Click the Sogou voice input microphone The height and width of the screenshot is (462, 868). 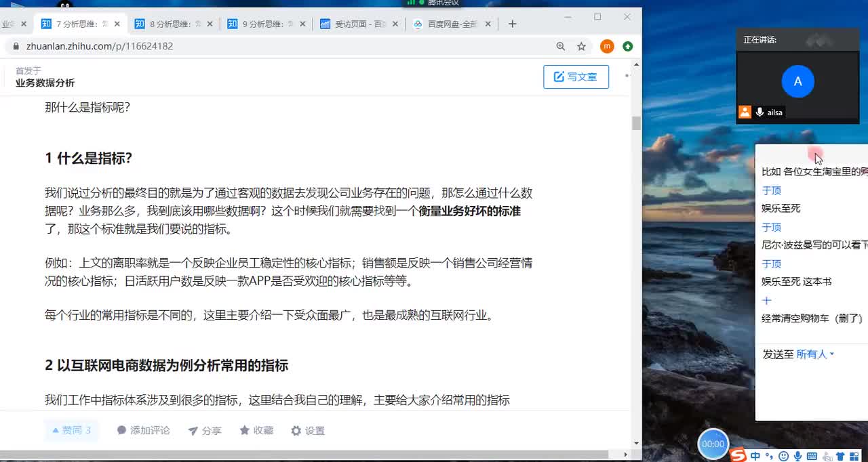pyautogui.click(x=797, y=457)
